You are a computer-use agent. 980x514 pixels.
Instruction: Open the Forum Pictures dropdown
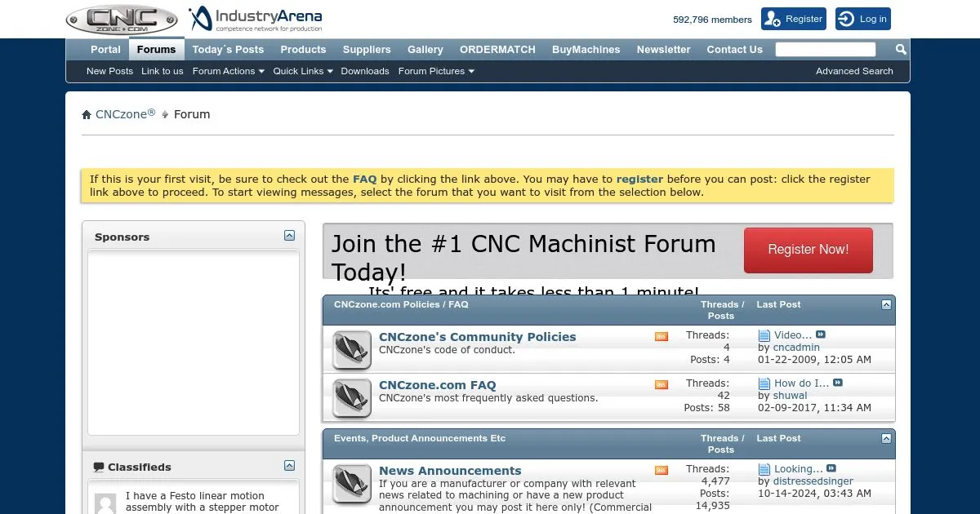(436, 71)
